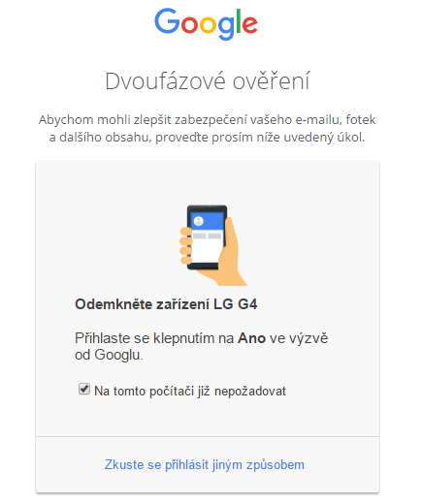Click the blue header of the phone screen
The image size is (421, 504).
pos(207,221)
